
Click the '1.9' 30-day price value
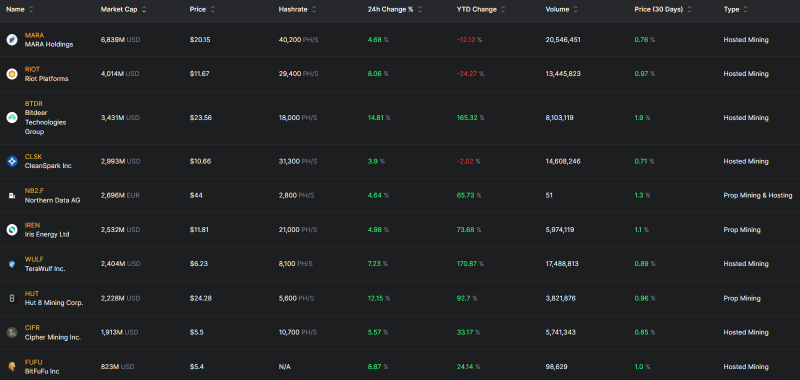tap(639, 118)
